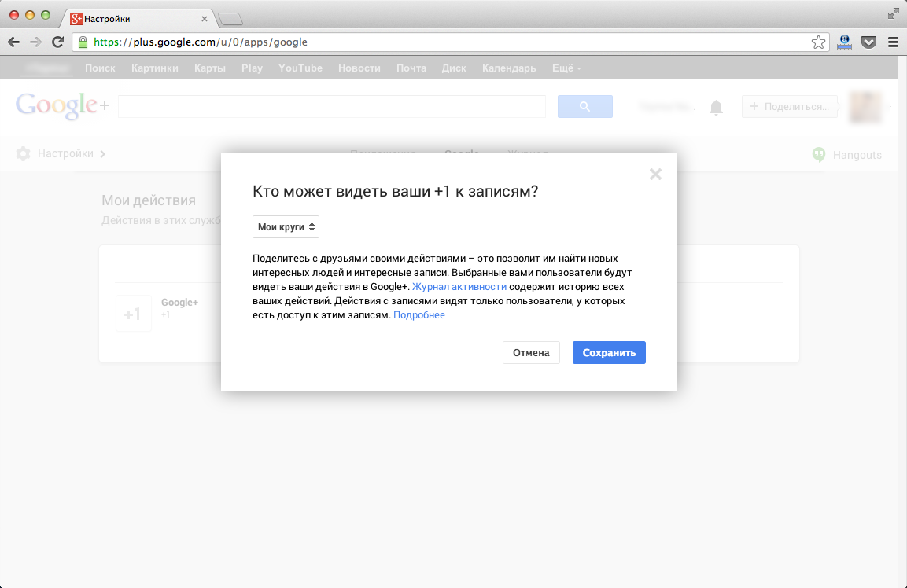
Task: Open "Почта" in the Google bar
Action: (411, 68)
